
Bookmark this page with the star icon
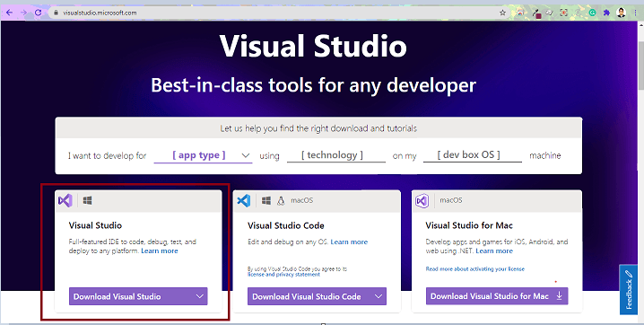tap(502, 13)
